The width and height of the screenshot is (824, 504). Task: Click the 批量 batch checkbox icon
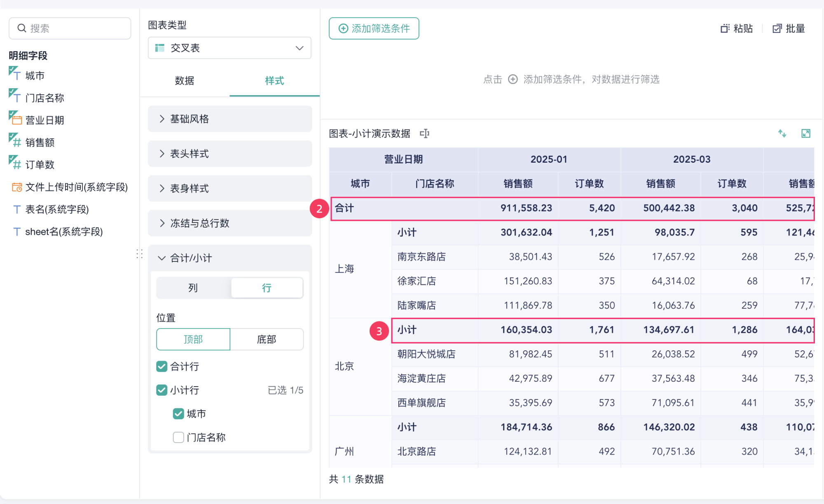pyautogui.click(x=777, y=28)
